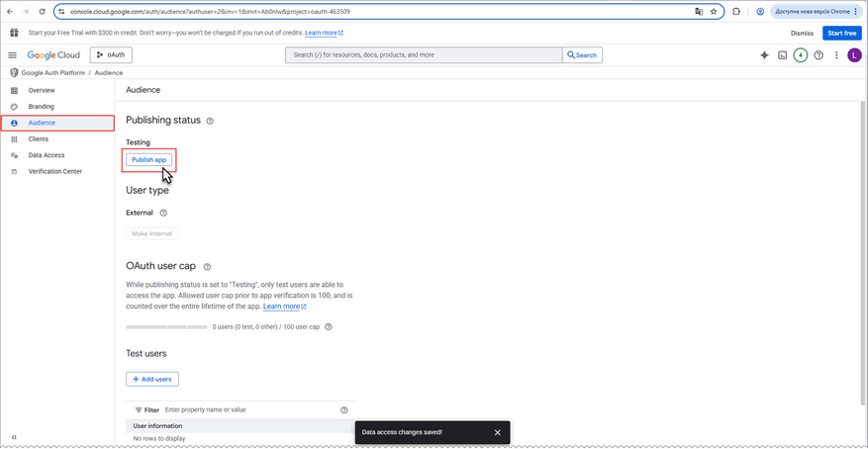
Task: Click the Clients grid icon
Action: [15, 139]
